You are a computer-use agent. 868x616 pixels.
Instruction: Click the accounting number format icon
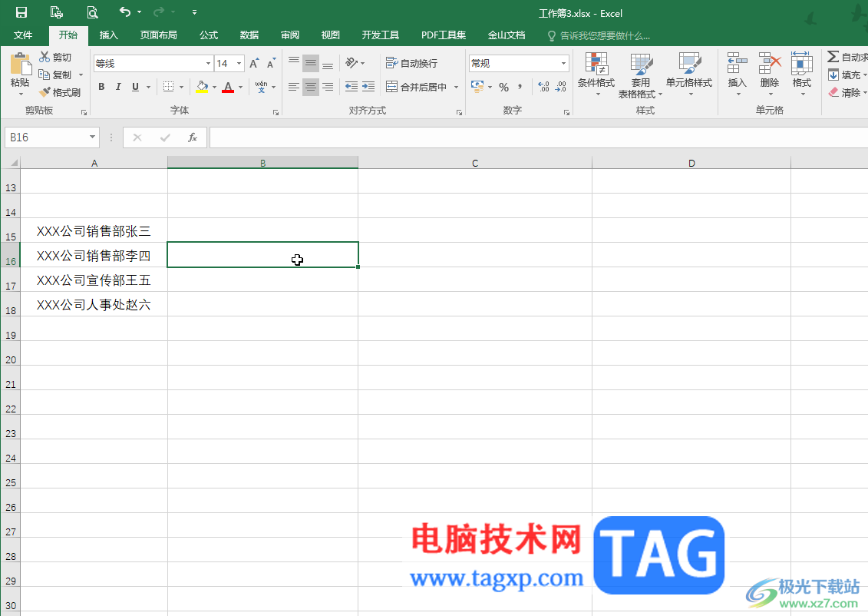click(x=477, y=87)
